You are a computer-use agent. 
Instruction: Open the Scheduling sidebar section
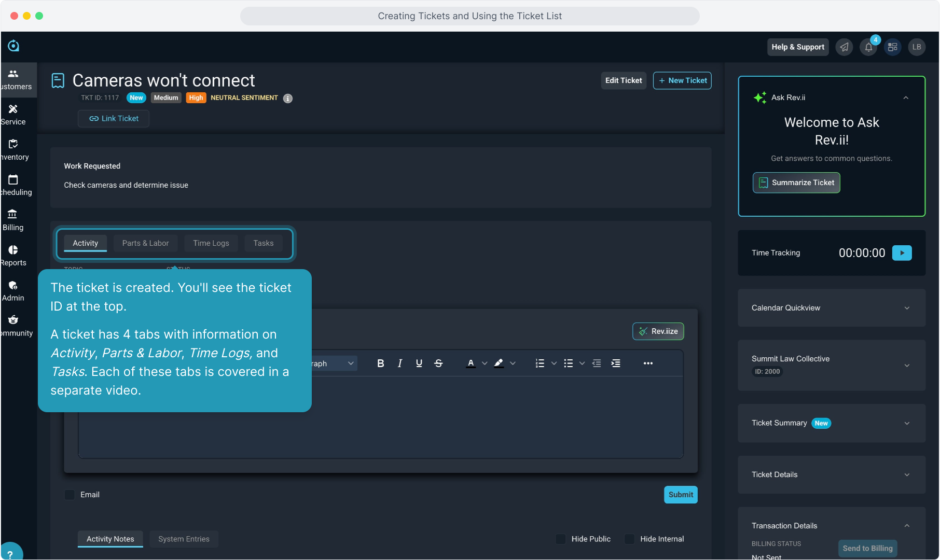[16, 185]
